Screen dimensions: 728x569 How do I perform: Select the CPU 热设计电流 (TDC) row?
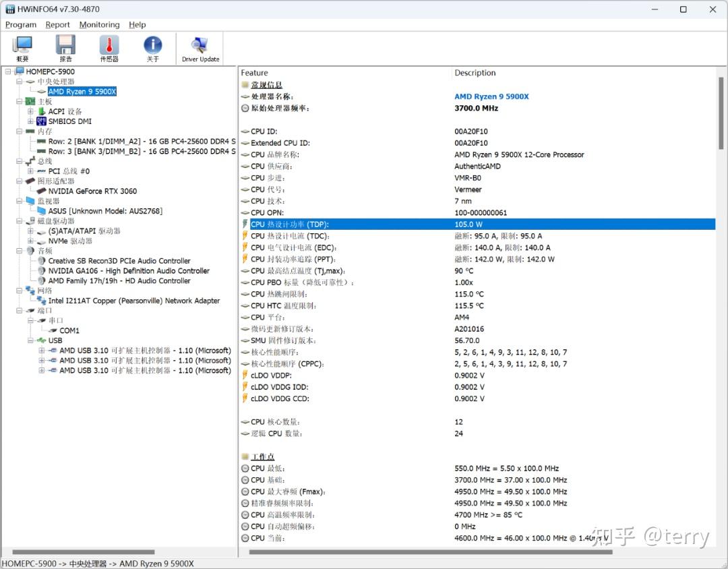point(478,236)
